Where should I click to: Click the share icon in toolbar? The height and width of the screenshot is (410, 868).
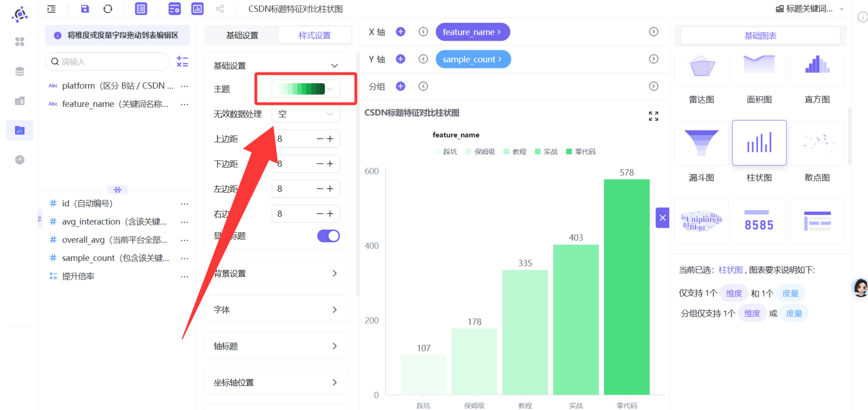[x=220, y=9]
